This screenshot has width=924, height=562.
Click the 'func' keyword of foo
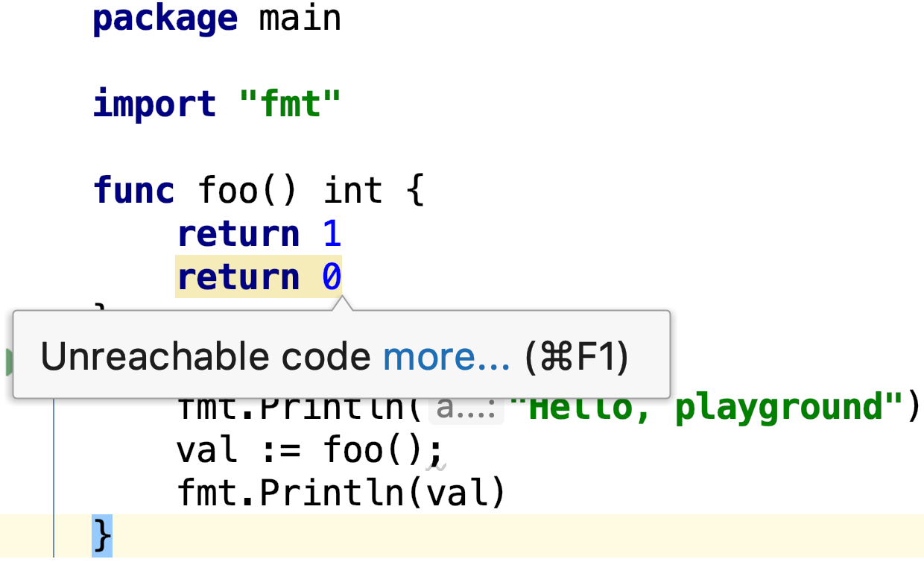tap(133, 190)
